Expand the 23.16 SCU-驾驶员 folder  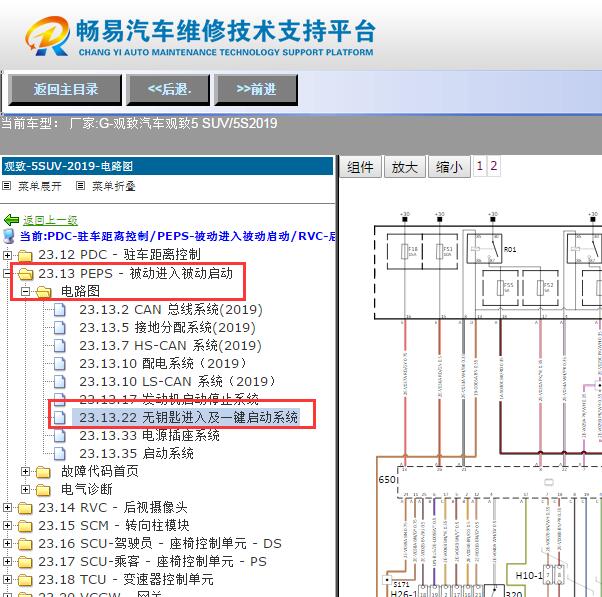pos(7,544)
